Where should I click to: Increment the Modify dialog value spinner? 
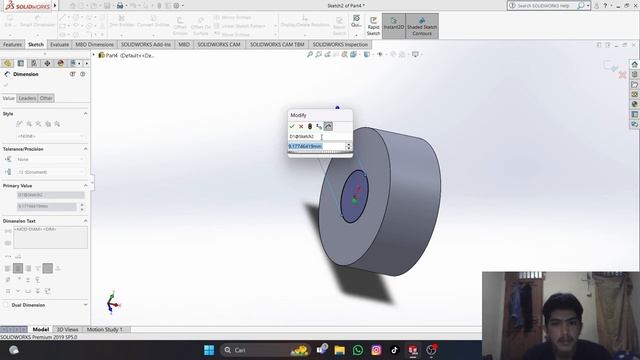click(x=348, y=144)
